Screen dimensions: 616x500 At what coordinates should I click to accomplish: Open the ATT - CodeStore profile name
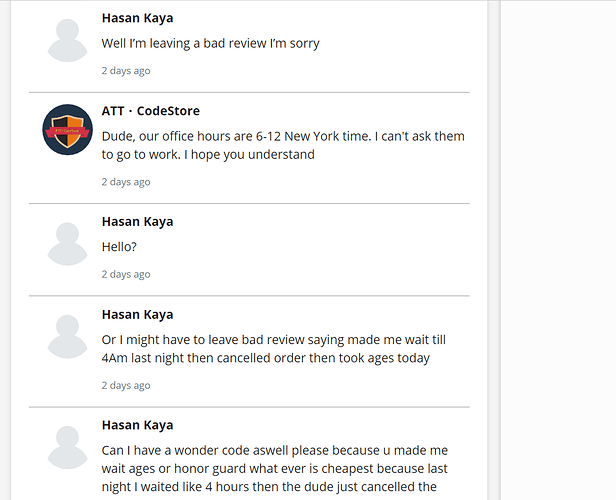[150, 111]
